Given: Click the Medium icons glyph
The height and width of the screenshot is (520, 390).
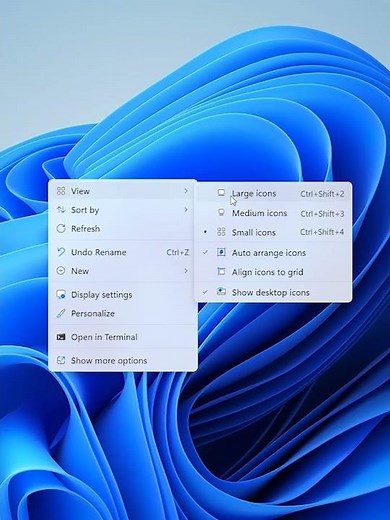Looking at the screenshot, I should [x=221, y=212].
